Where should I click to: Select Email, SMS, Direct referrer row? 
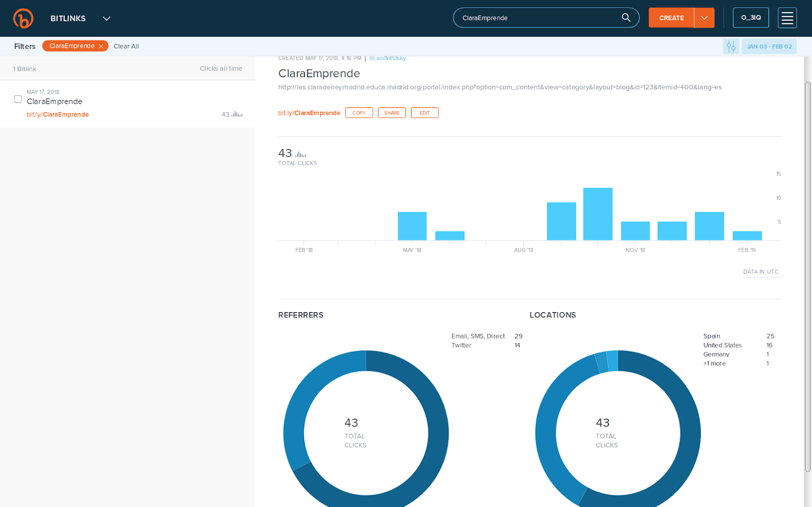(x=487, y=336)
